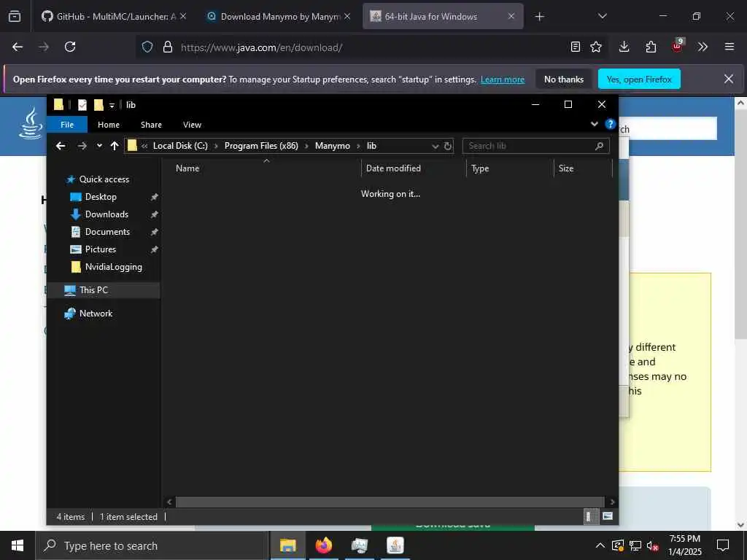Open Downloads in navigation pane
The height and width of the screenshot is (560, 747).
coord(107,214)
